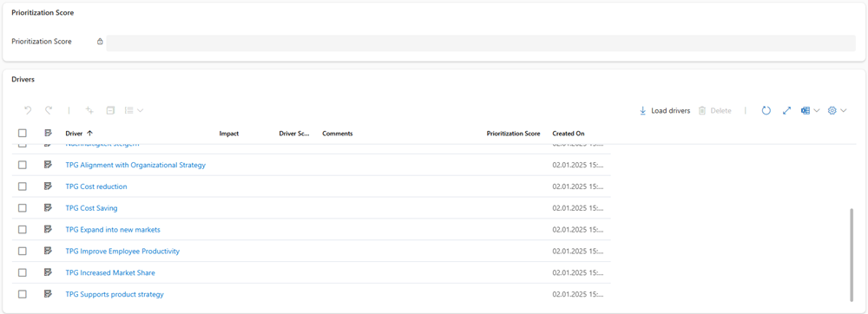Image resolution: width=868 pixels, height=314 pixels.
Task: Check the TPG Cost reduction row
Action: tap(23, 186)
